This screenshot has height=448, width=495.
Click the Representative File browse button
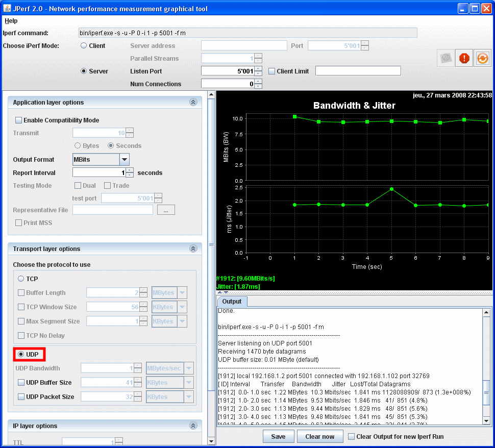click(x=166, y=210)
